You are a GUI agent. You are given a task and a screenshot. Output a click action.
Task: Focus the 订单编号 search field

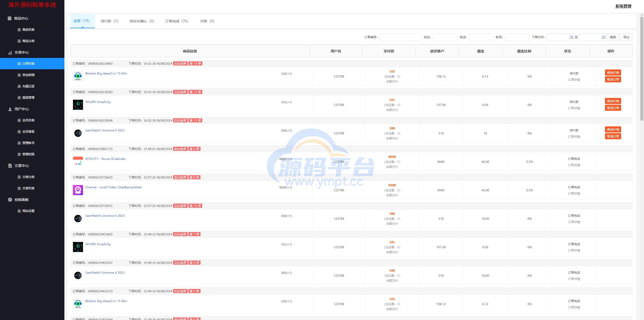coord(400,37)
